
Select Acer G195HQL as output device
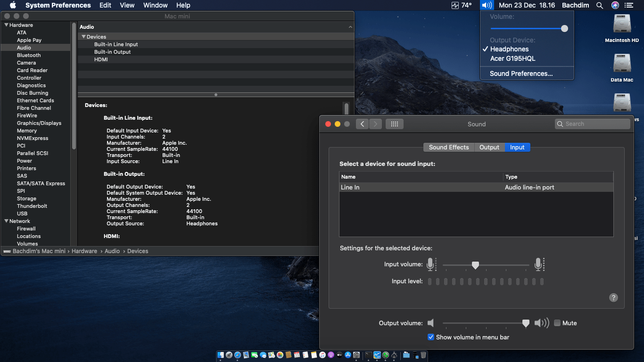pyautogui.click(x=512, y=58)
